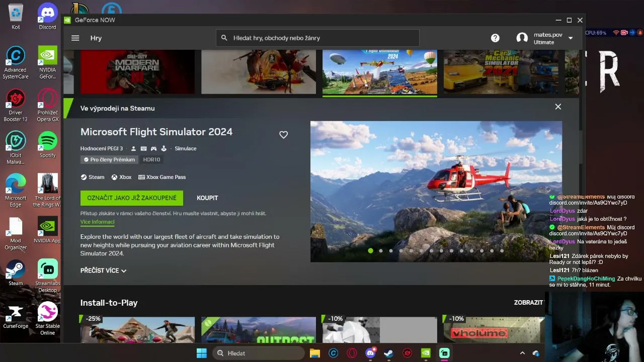Screen dimensions: 644x362
Task: Open the GeForce NOW hamburger menu
Action: click(75, 38)
